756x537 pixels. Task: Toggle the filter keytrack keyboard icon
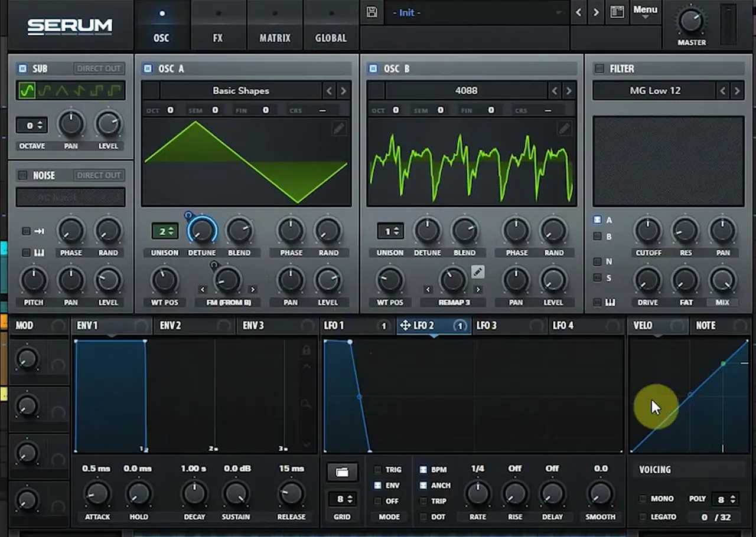(610, 302)
